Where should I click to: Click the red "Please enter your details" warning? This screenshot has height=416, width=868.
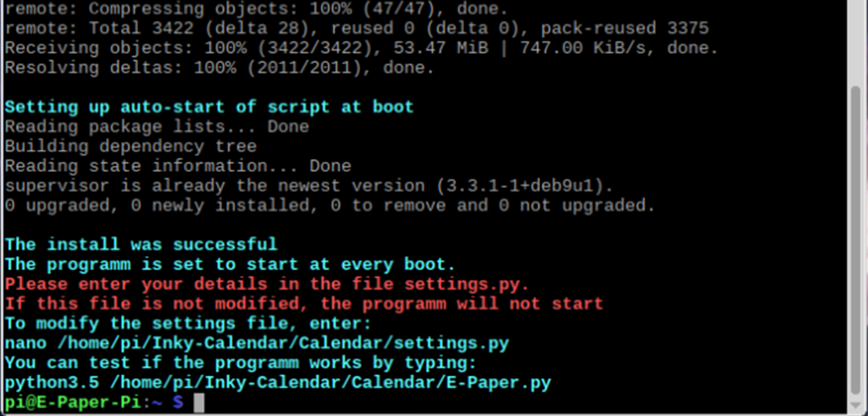tap(267, 283)
